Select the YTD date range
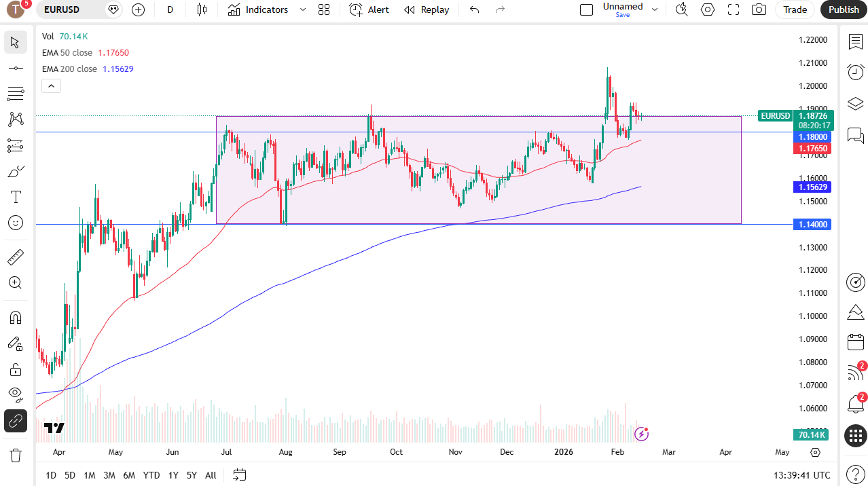The height and width of the screenshot is (486, 868). (151, 475)
